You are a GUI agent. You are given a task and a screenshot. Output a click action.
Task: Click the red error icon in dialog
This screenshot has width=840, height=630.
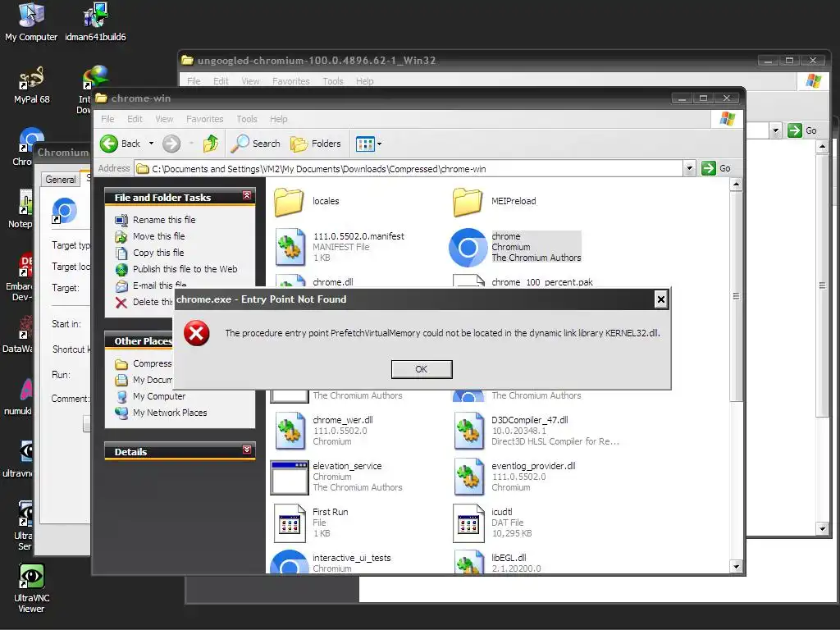197,333
